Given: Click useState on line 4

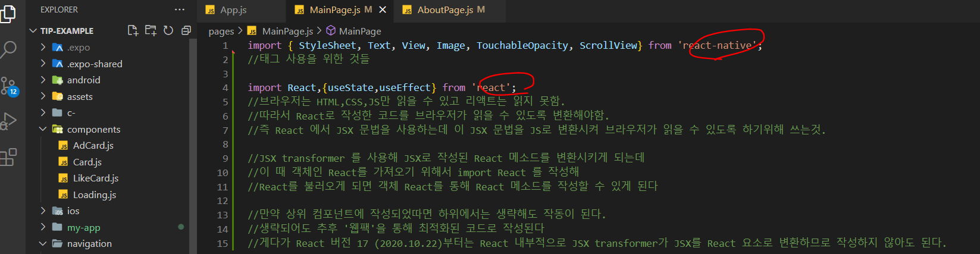Looking at the screenshot, I should point(351,88).
